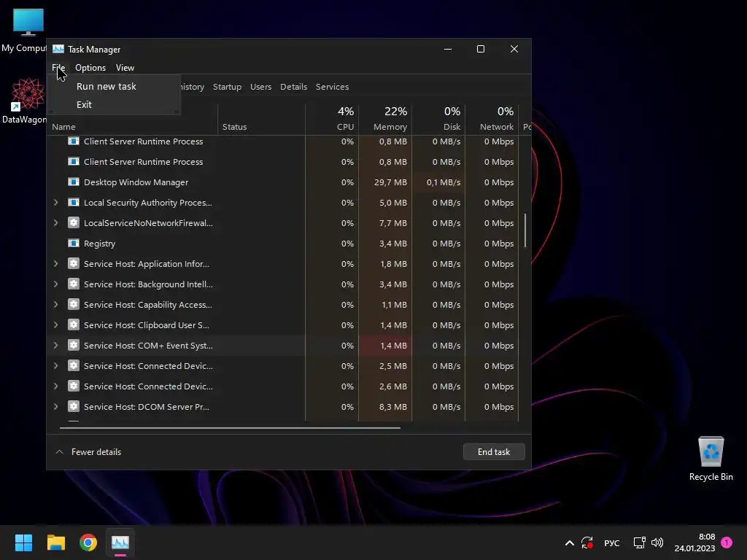Click the Service Host: Background Intell... gear icon
747x560 pixels.
click(74, 284)
